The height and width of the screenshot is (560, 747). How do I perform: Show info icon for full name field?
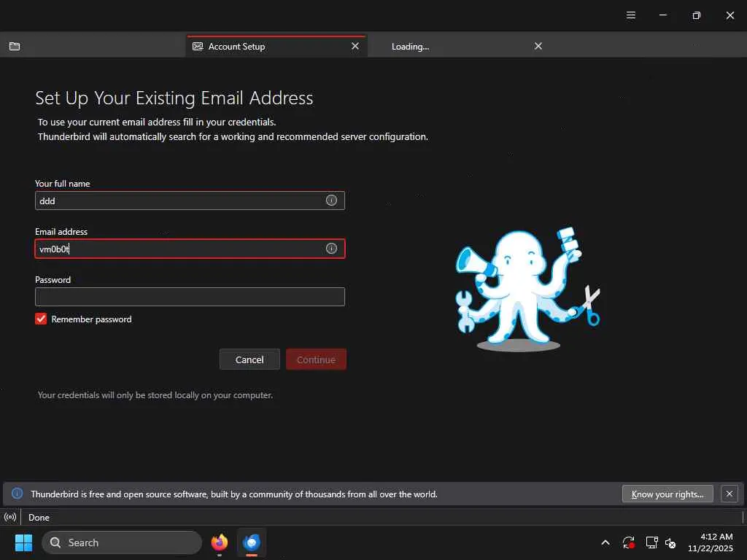pos(331,201)
